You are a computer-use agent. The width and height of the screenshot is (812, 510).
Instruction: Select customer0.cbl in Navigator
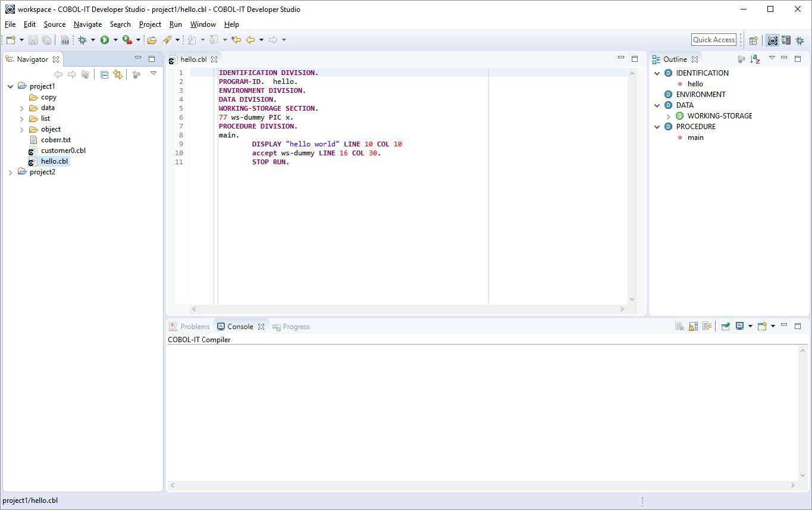pos(63,151)
